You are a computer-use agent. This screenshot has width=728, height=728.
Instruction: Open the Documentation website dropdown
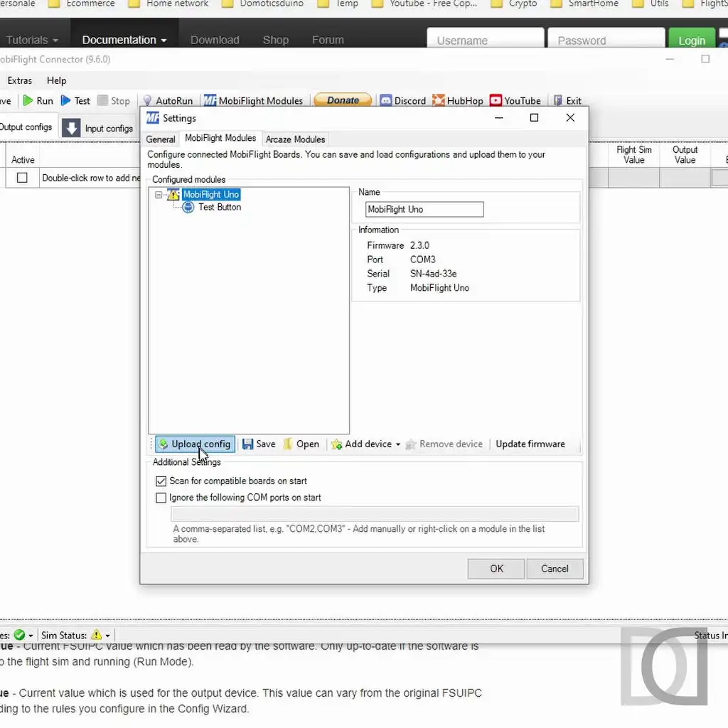(124, 40)
